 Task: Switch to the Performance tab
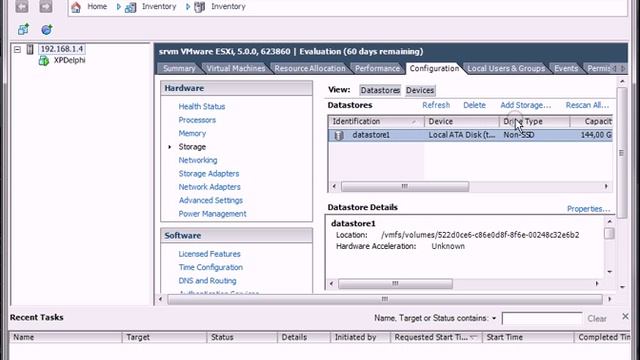[377, 69]
